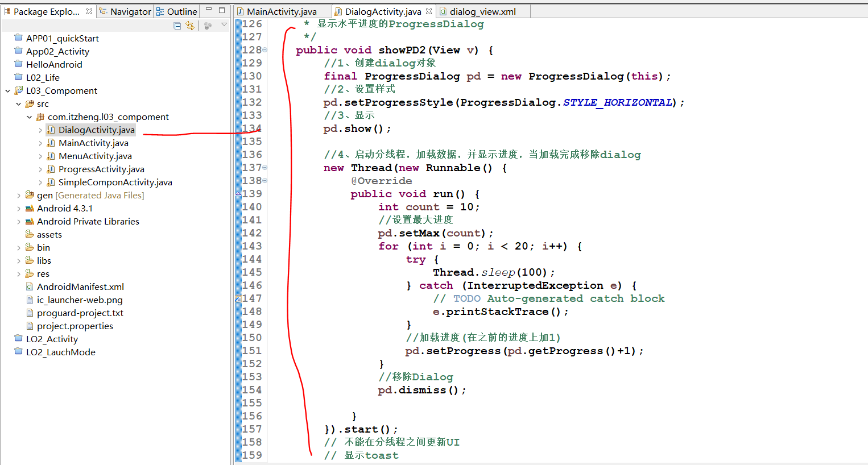This screenshot has height=465, width=868.
Task: Click the APP01_quickStart project folder icon
Action: (18, 38)
